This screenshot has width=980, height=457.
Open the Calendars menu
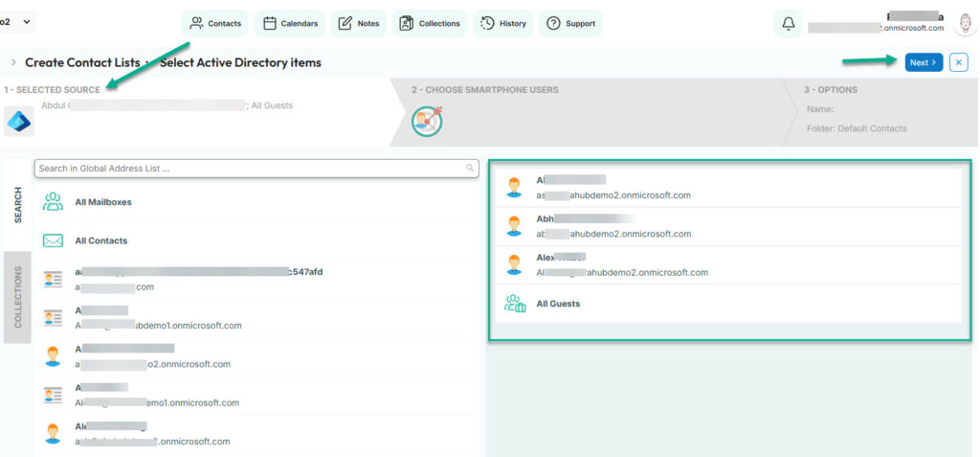(290, 24)
